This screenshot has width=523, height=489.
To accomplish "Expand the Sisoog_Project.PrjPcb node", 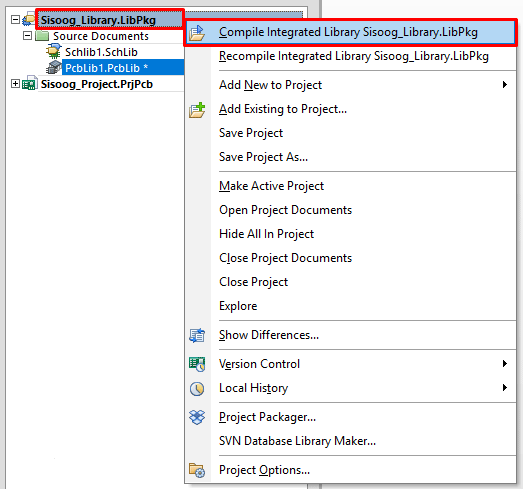I will point(15,83).
